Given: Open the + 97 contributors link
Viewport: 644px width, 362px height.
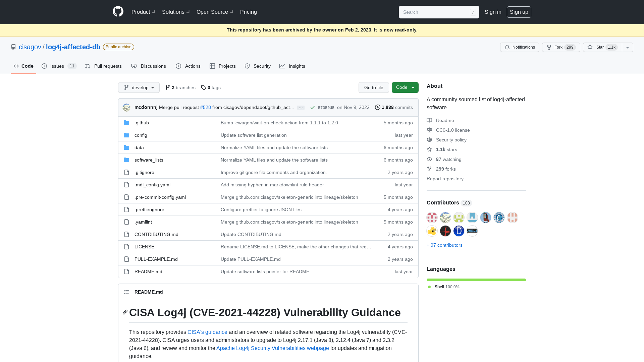Looking at the screenshot, I should pos(444,245).
